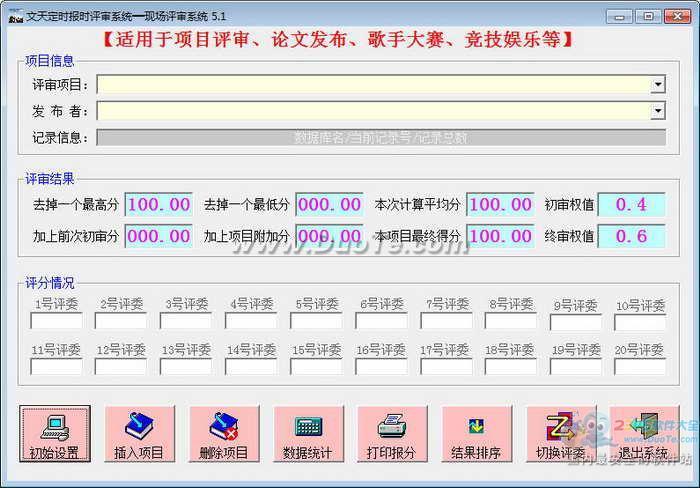Click the 14号评委 score box
The height and width of the screenshot is (488, 700).
click(251, 367)
